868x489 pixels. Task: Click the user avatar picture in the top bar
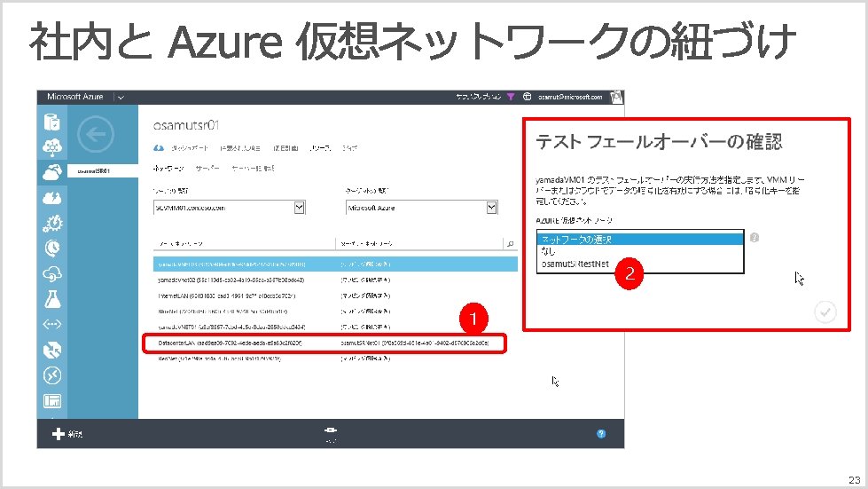617,97
